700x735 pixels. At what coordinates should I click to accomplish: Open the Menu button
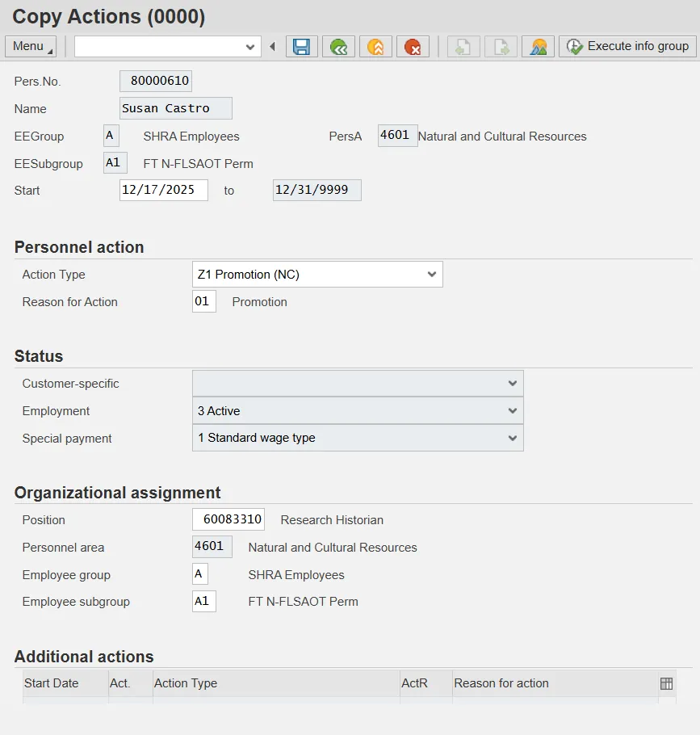click(31, 46)
